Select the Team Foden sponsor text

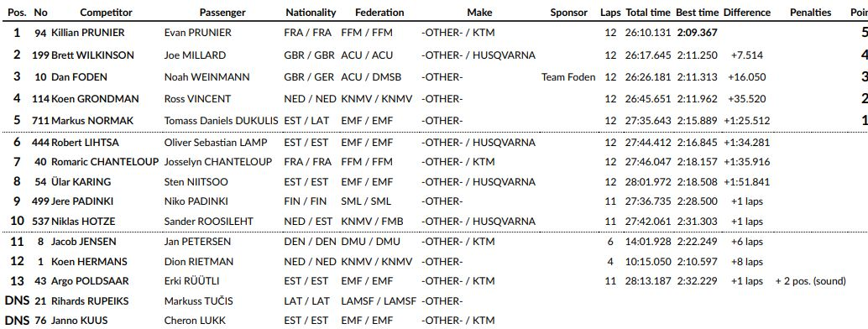[568, 77]
